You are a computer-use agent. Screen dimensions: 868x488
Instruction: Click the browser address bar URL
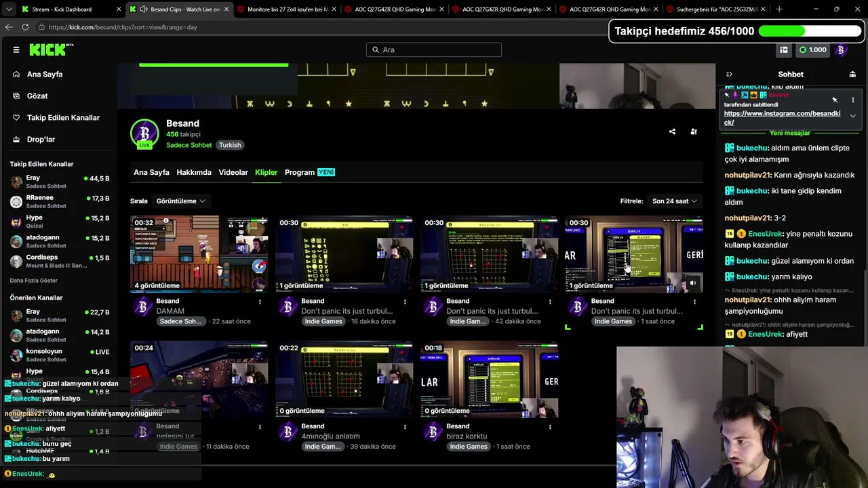pyautogui.click(x=123, y=27)
